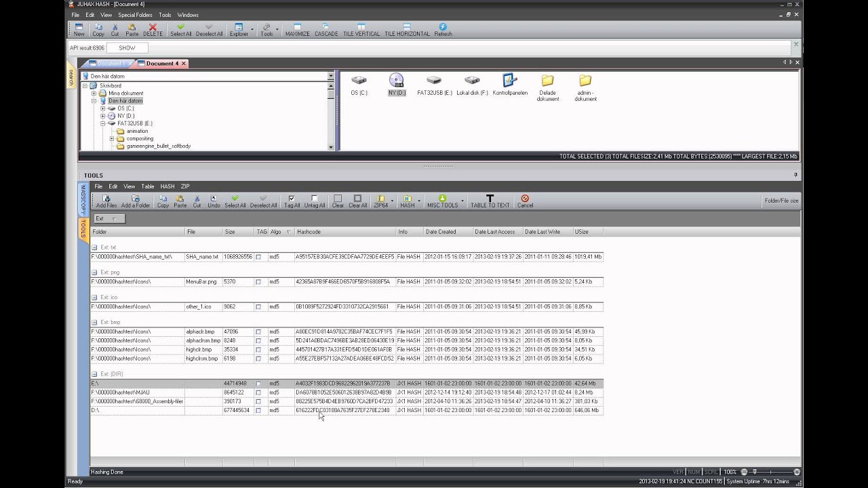
Task: Collapse the 'Ext: txt' group
Action: tap(95, 247)
